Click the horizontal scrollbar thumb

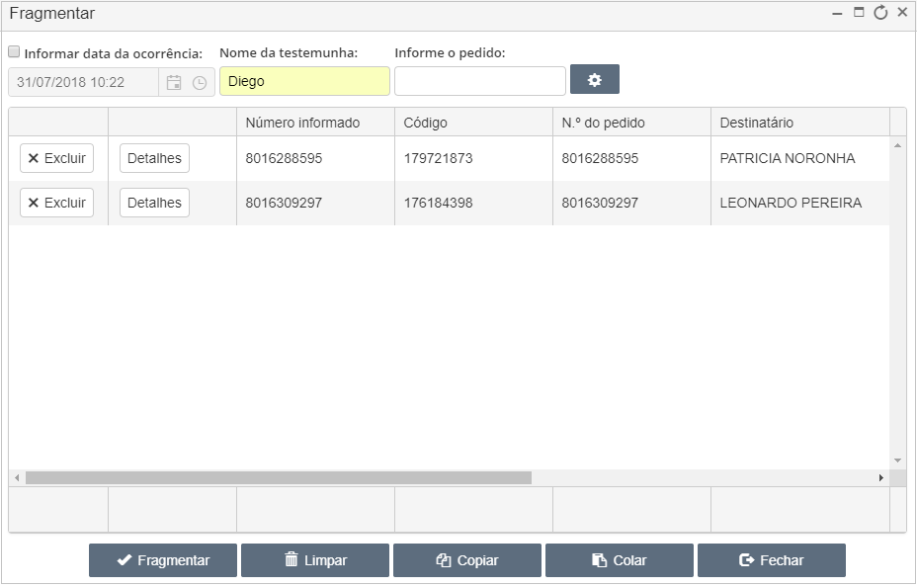click(x=279, y=478)
